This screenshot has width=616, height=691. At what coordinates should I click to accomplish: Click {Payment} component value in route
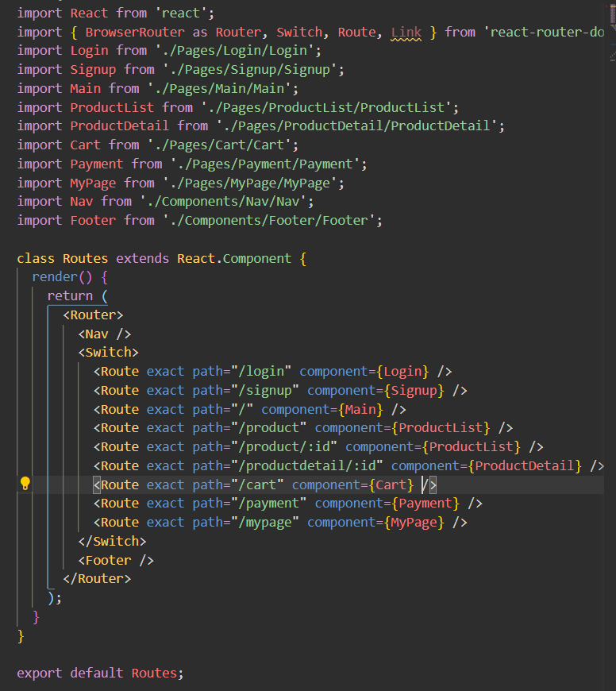(425, 504)
